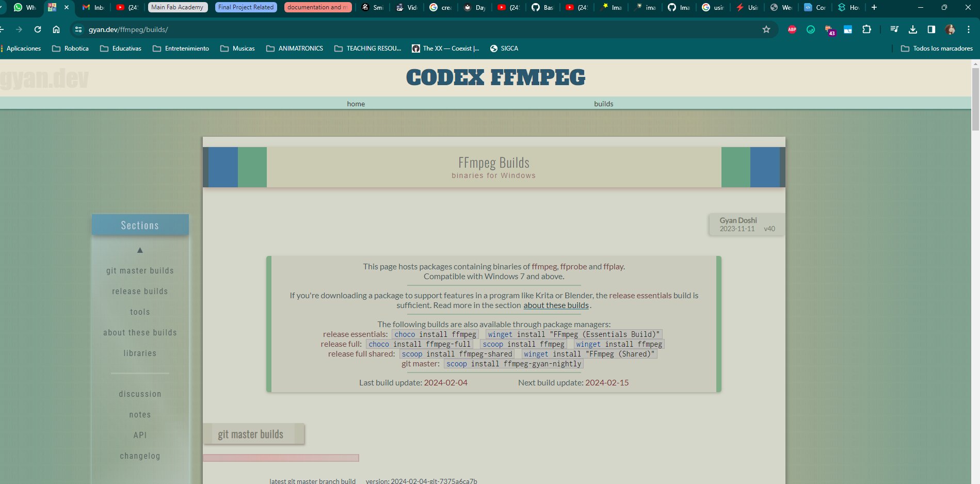Expand the Final Project Related tab group
Viewport: 980px width, 484px height.
click(246, 7)
